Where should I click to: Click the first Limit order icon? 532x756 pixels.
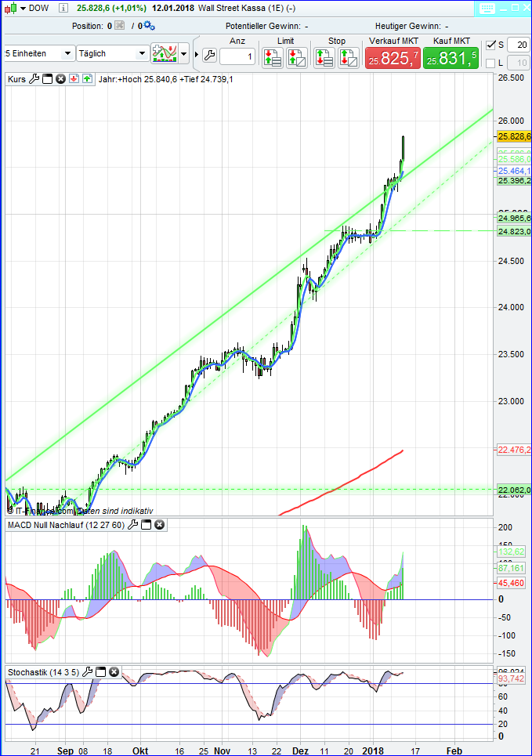pos(272,57)
